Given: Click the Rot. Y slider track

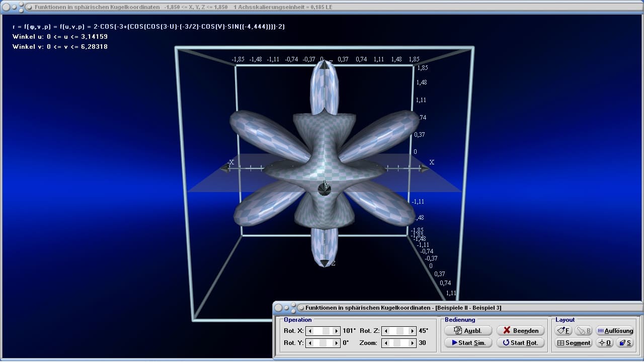Looking at the screenshot, I should (x=324, y=343).
